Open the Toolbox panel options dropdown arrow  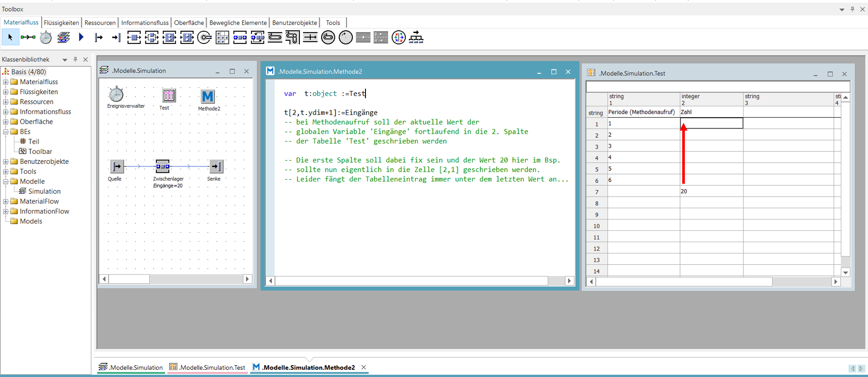[x=842, y=9]
